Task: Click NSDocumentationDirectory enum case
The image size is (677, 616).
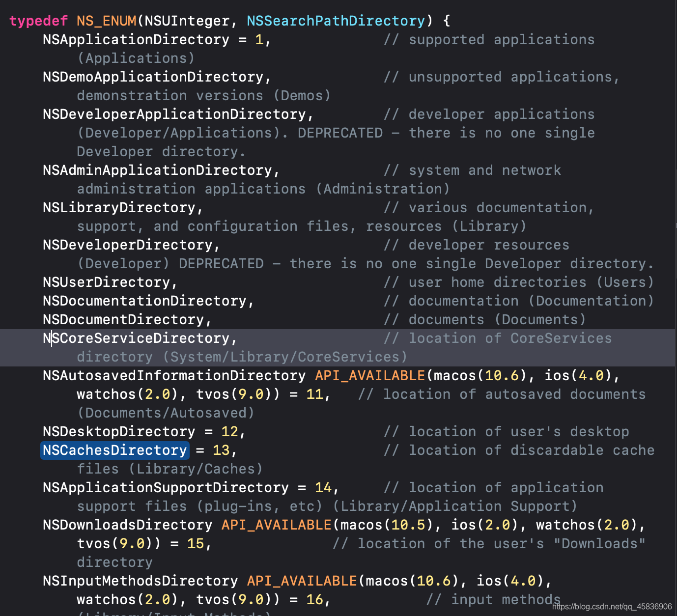Action: tap(144, 301)
